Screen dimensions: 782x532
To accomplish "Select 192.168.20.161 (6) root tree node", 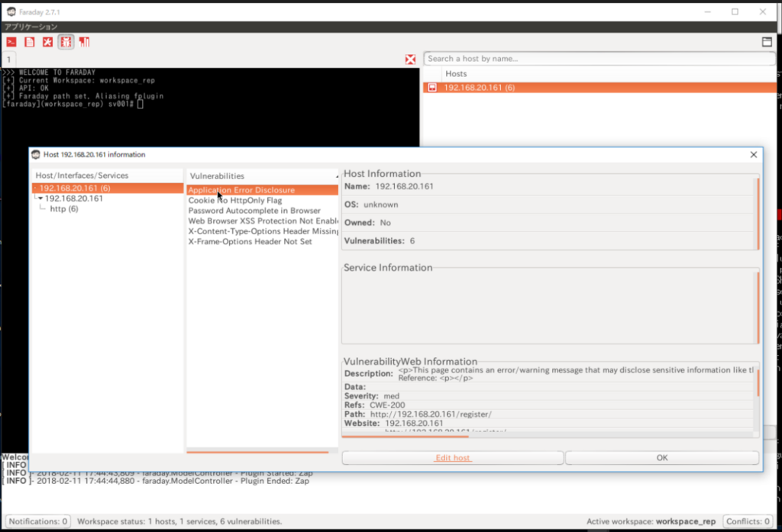I will coord(107,188).
